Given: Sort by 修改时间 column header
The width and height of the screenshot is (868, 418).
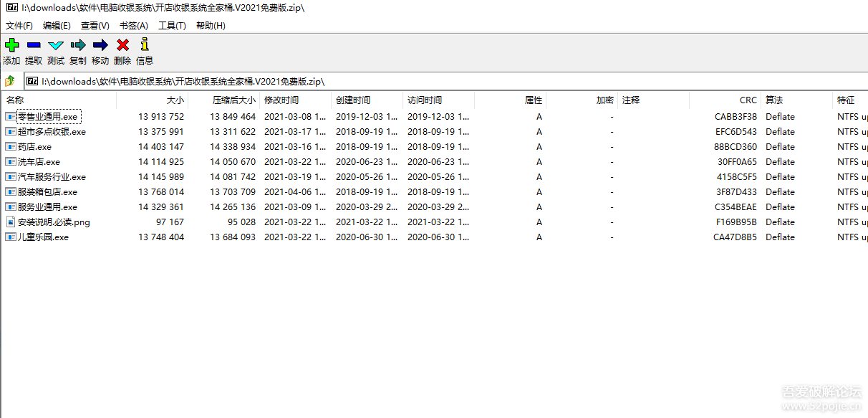Looking at the screenshot, I should coord(281,100).
